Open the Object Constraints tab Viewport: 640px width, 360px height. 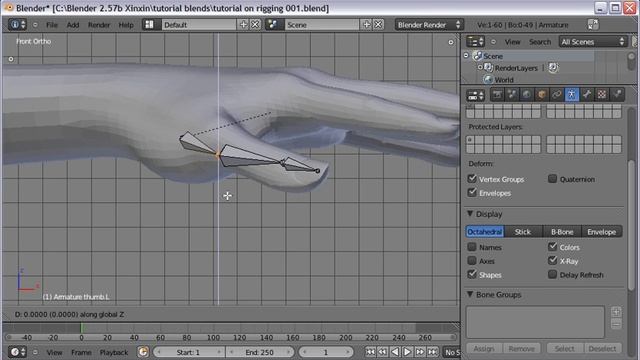pyautogui.click(x=557, y=95)
